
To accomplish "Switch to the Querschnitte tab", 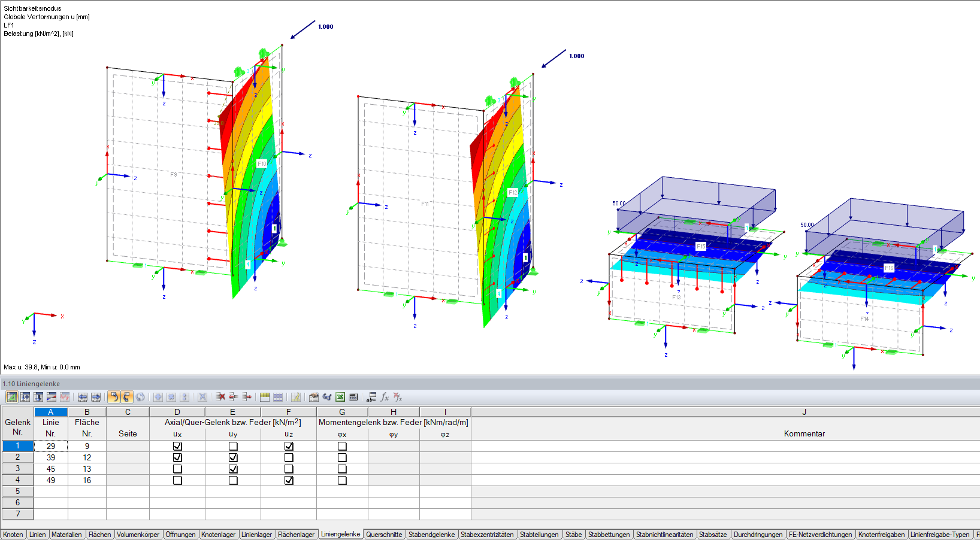I will pos(384,534).
